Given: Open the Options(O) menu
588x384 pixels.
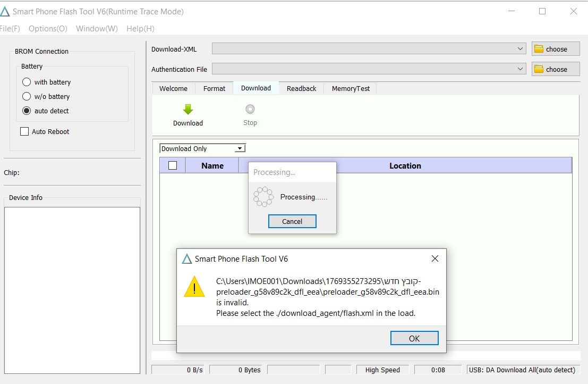Looking at the screenshot, I should [x=48, y=29].
